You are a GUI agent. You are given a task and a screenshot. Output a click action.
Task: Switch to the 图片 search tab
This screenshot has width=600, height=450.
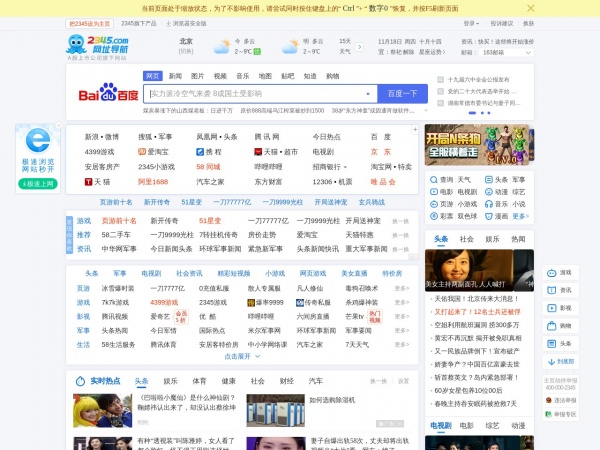point(197,76)
